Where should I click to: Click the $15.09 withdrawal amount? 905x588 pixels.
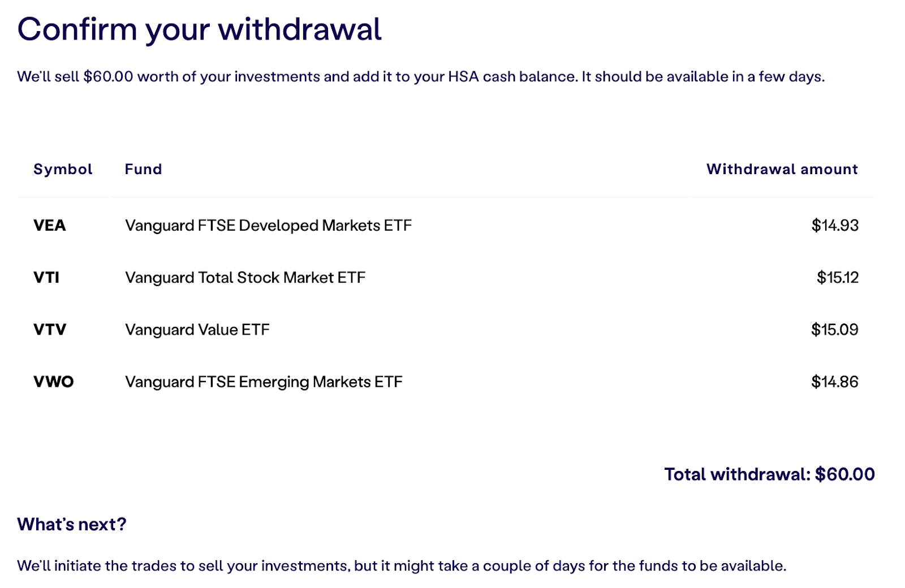[x=835, y=330]
